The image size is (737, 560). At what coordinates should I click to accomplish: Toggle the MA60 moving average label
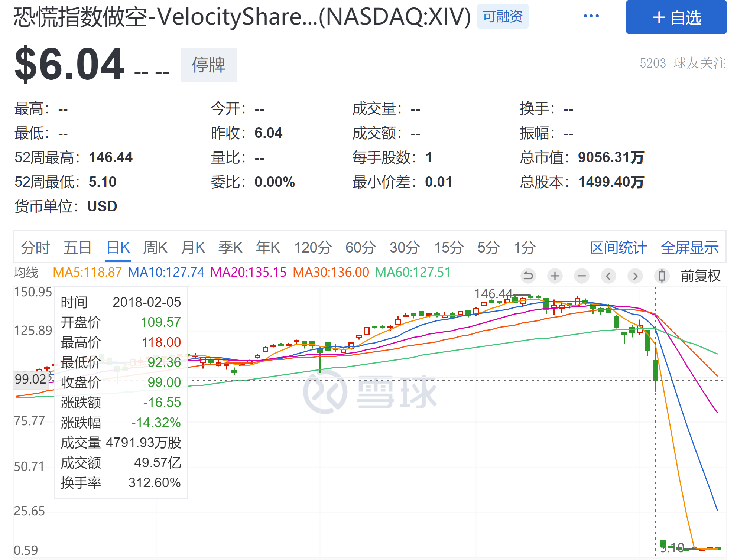413,272
